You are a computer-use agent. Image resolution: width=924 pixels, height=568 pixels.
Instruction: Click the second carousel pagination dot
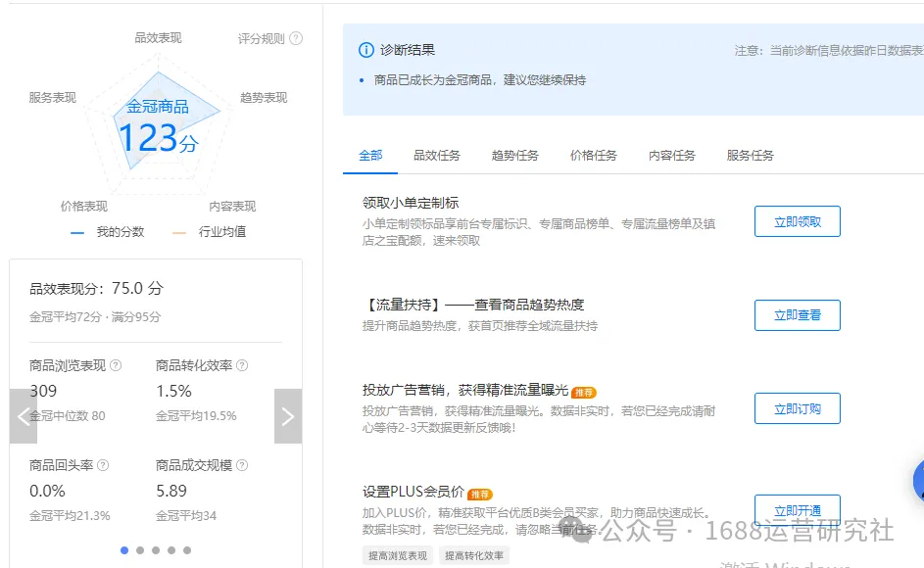point(139,550)
